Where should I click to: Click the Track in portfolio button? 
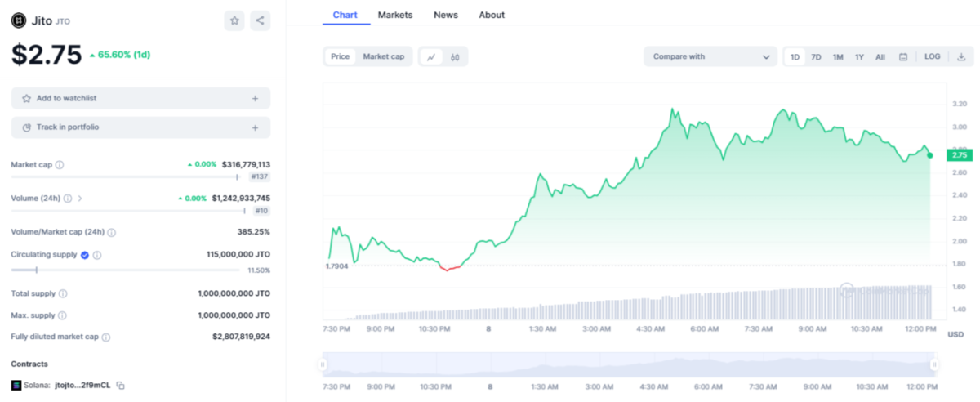point(140,127)
